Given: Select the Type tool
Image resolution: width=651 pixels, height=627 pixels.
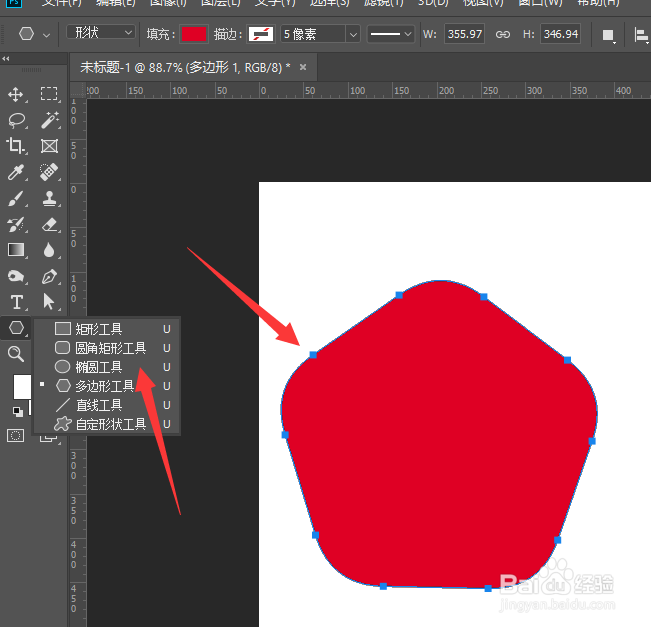Looking at the screenshot, I should pos(17,302).
